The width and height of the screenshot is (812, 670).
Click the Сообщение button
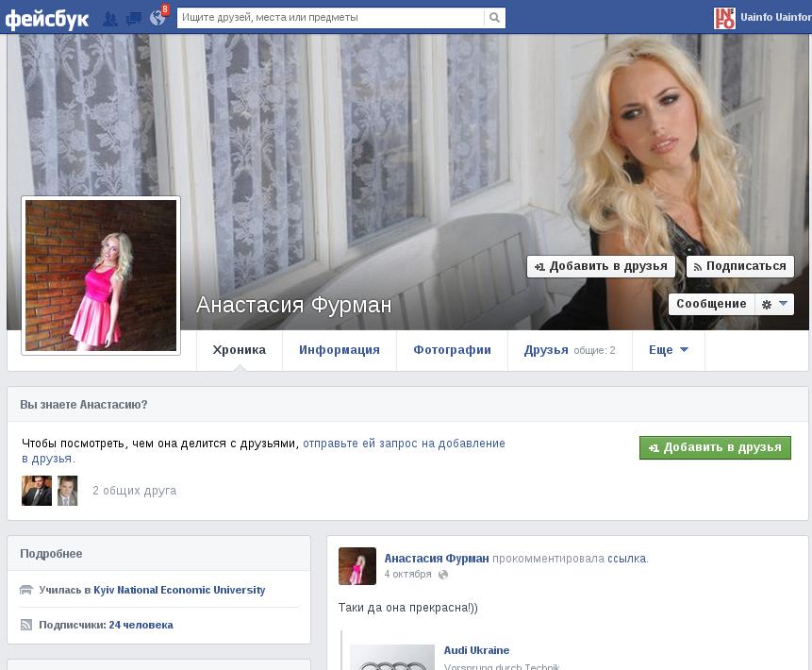[x=711, y=304]
